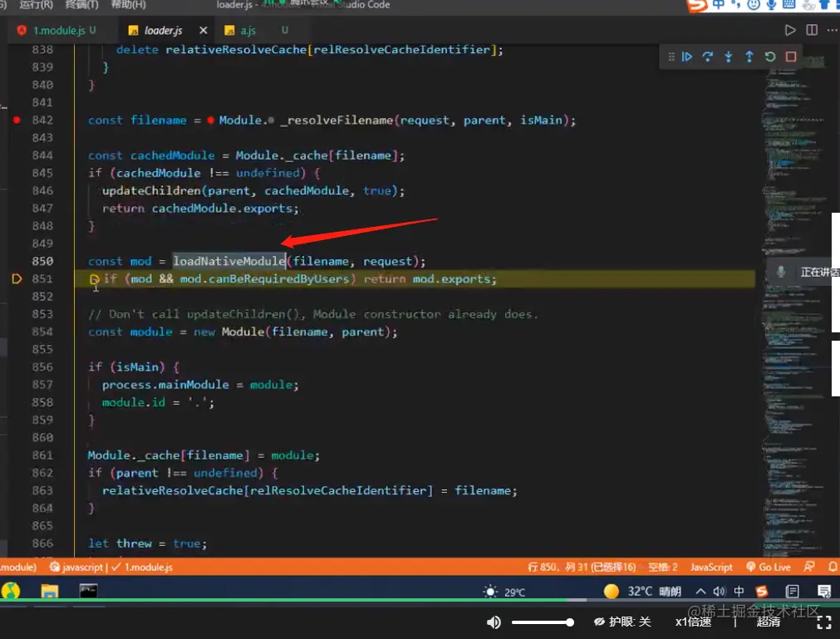Screen dimensions: 840x639
Task: Click the 32°C 晴朗 weather widget
Action: click(x=641, y=592)
